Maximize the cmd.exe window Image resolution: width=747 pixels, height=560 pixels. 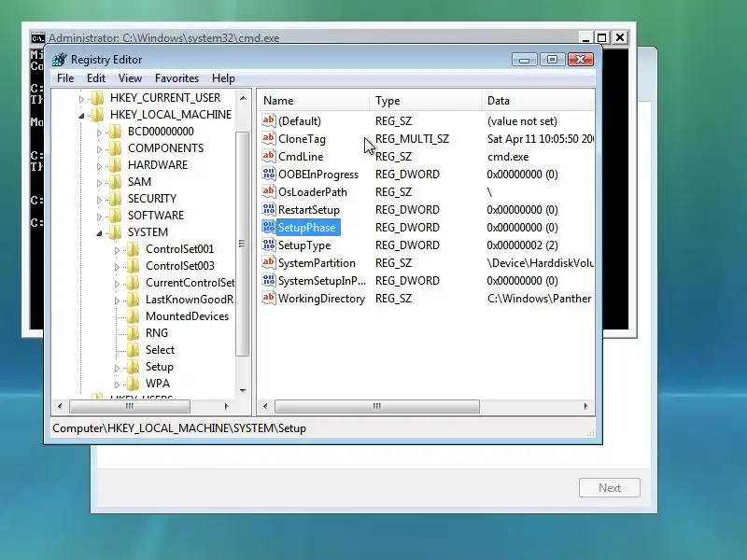pos(601,37)
